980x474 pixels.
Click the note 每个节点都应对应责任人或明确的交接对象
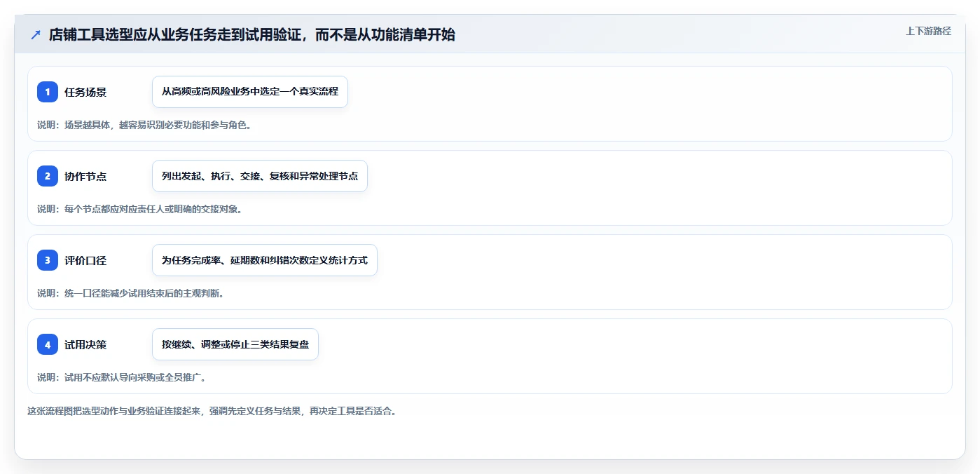[x=139, y=209]
